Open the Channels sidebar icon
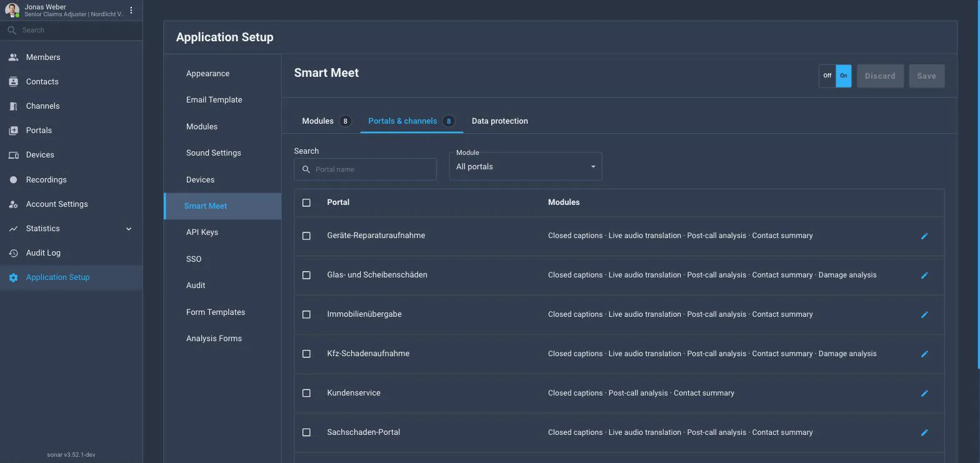This screenshot has width=980, height=463. point(13,106)
